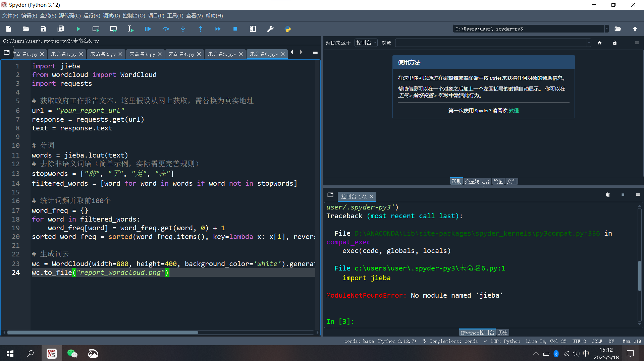
Task: Open 源代码(C) menu
Action: point(70,16)
